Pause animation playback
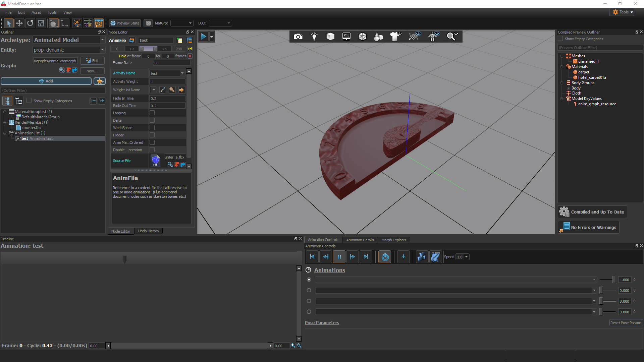The image size is (644, 362). click(339, 257)
